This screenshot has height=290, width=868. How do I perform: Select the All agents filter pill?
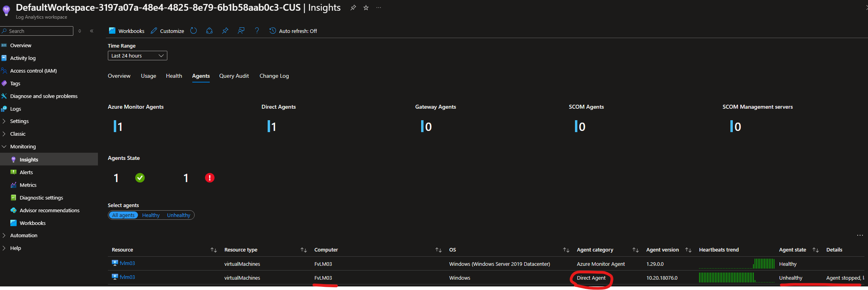123,215
